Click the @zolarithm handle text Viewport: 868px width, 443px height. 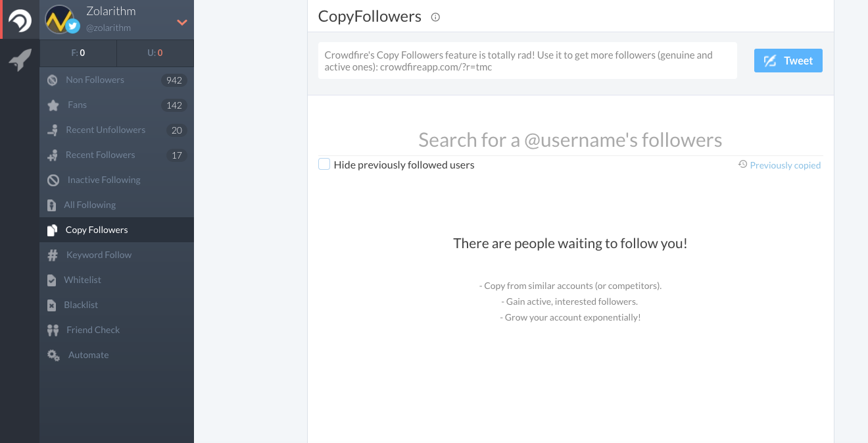click(108, 28)
